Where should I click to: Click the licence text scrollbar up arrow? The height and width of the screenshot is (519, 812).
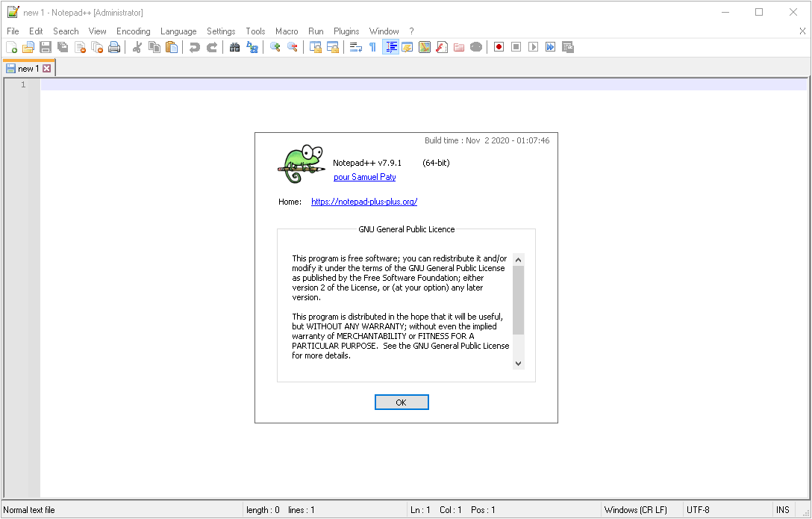point(519,260)
